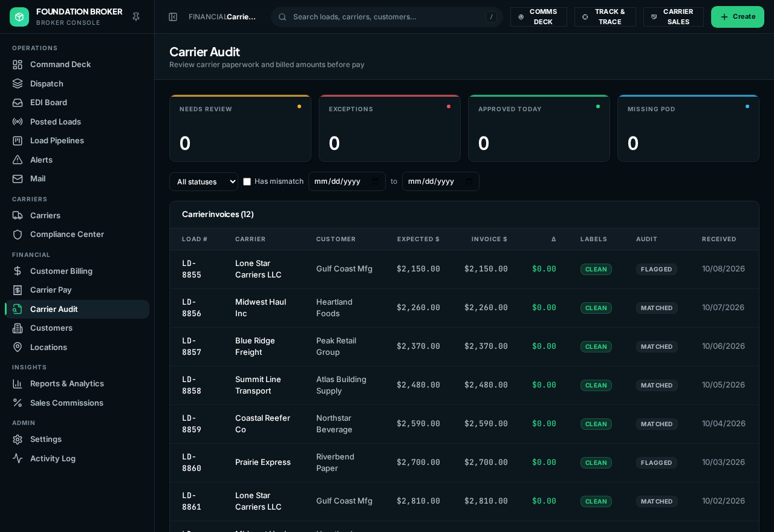
Task: Click the Load Pipelines kanban icon
Action: pyautogui.click(x=18, y=140)
